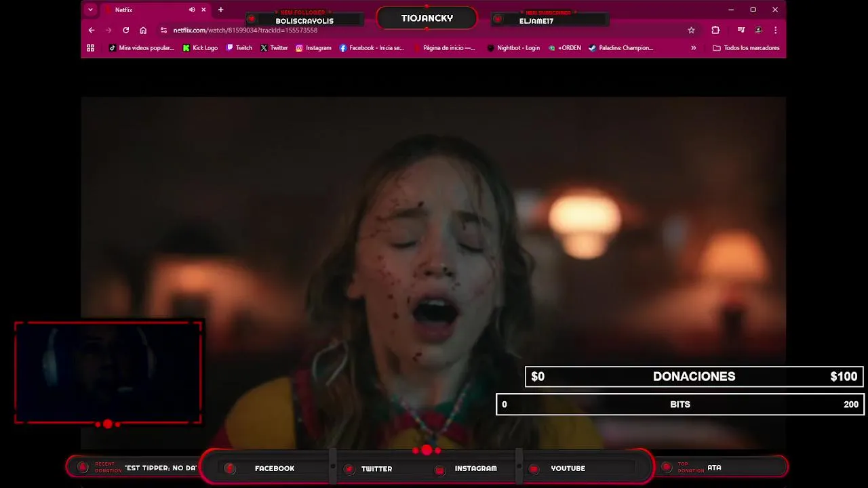
Task: Click the red icon beside TWITTER
Action: tap(349, 469)
